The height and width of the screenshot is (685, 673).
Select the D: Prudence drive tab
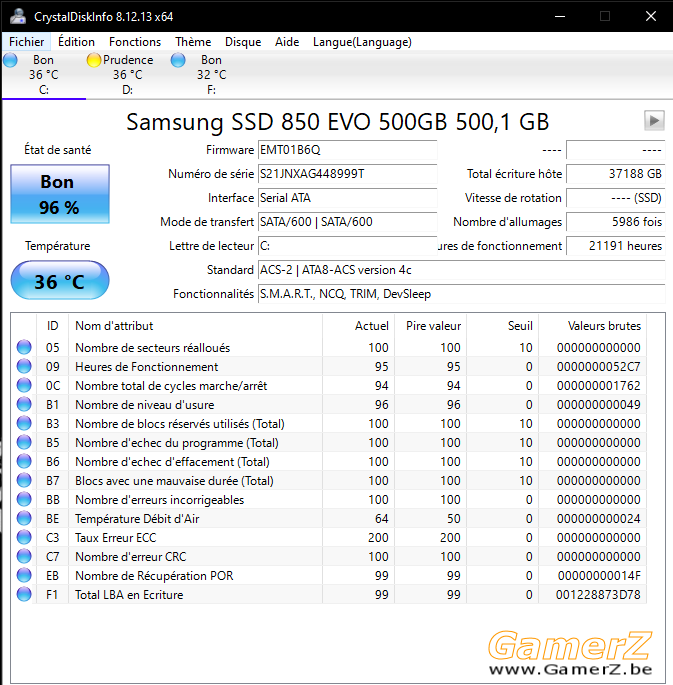pos(128,75)
